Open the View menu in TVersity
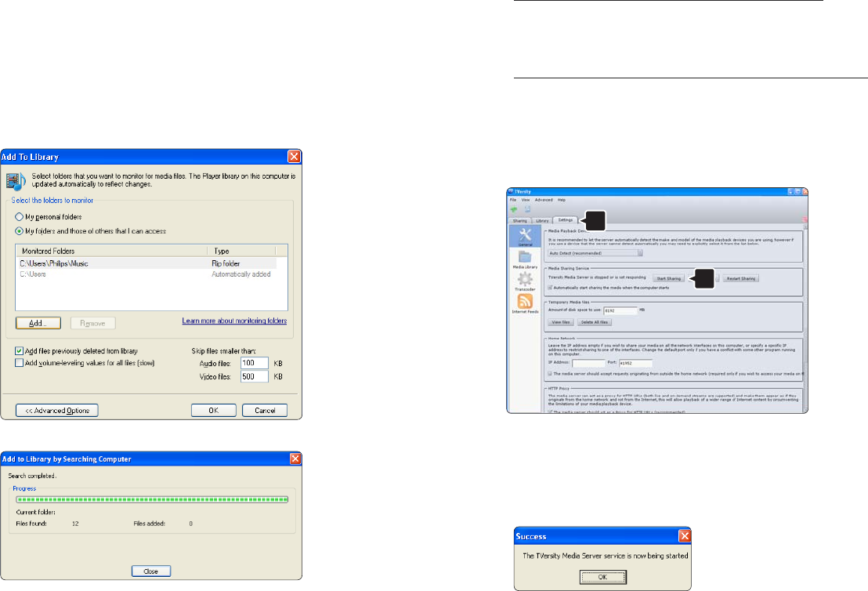 click(526, 200)
